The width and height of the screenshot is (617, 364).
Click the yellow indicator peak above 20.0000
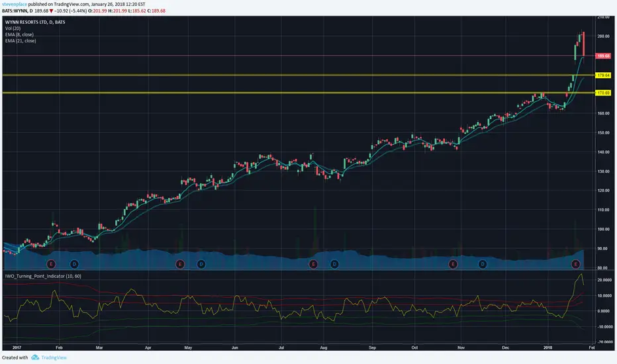(581, 275)
